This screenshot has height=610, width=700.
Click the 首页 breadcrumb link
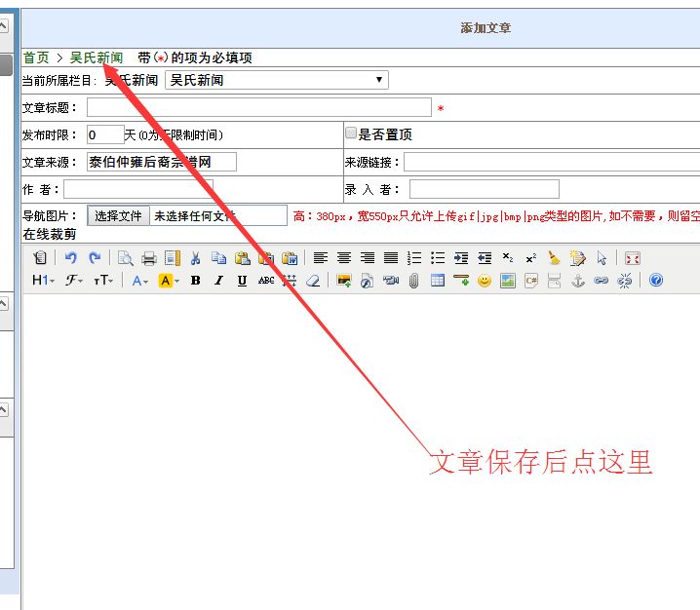click(x=36, y=58)
